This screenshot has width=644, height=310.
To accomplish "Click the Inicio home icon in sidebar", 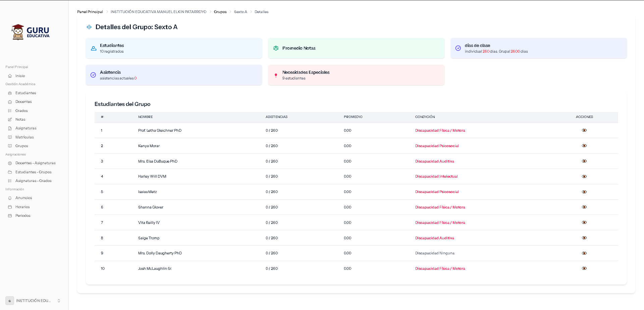I will click(x=10, y=76).
